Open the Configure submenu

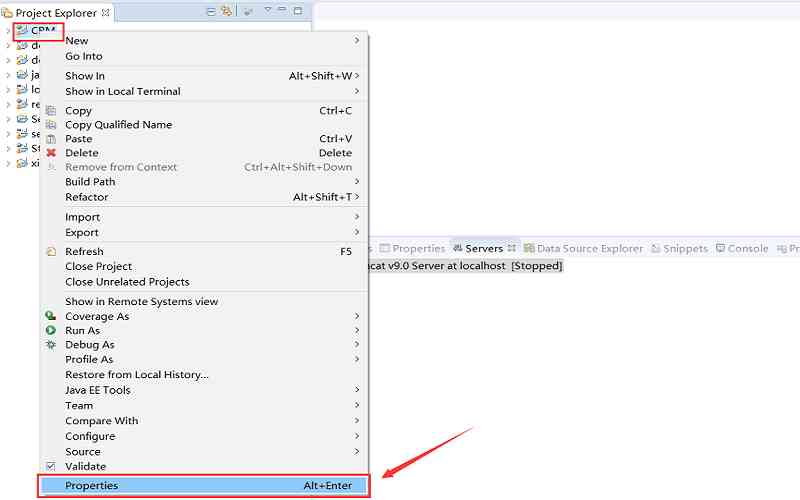click(204, 436)
